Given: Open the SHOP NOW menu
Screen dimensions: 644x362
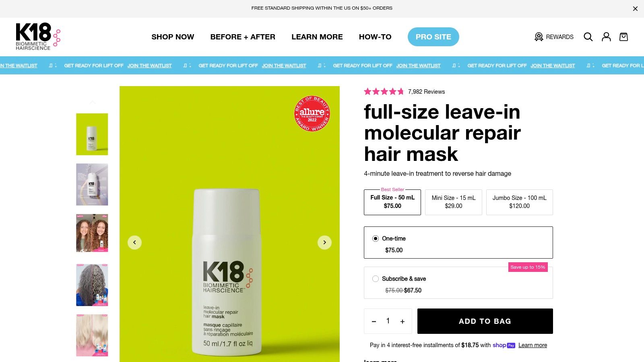Looking at the screenshot, I should coord(173,37).
